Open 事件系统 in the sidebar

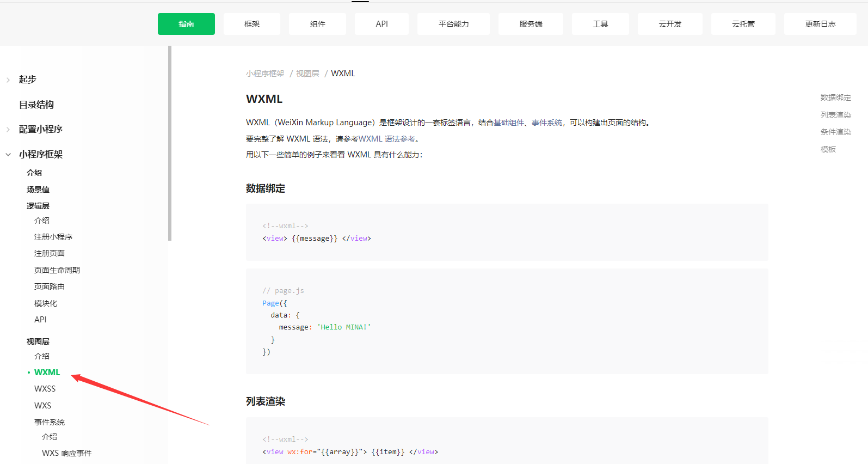click(x=50, y=422)
